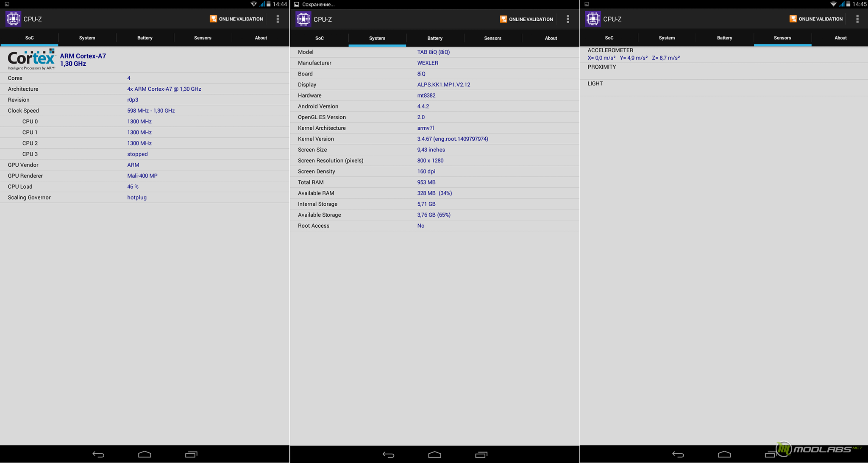The height and width of the screenshot is (463, 868).
Task: Open overflow menu in middle CPU-Z screen
Action: coord(568,19)
